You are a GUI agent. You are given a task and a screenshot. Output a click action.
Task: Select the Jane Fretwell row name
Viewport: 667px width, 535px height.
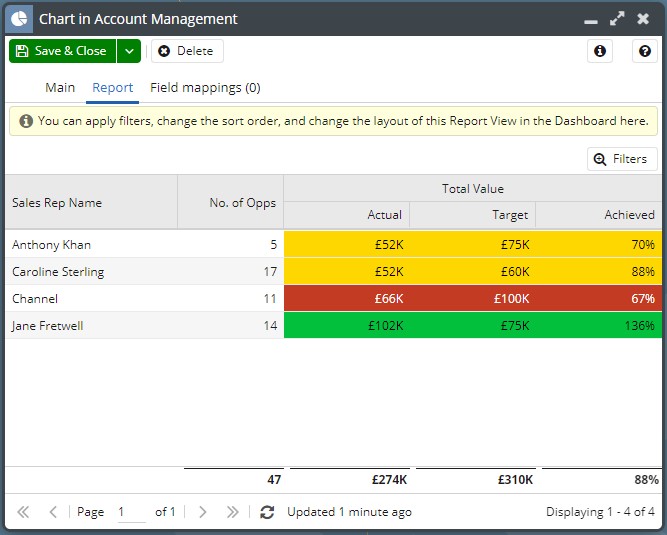47,326
